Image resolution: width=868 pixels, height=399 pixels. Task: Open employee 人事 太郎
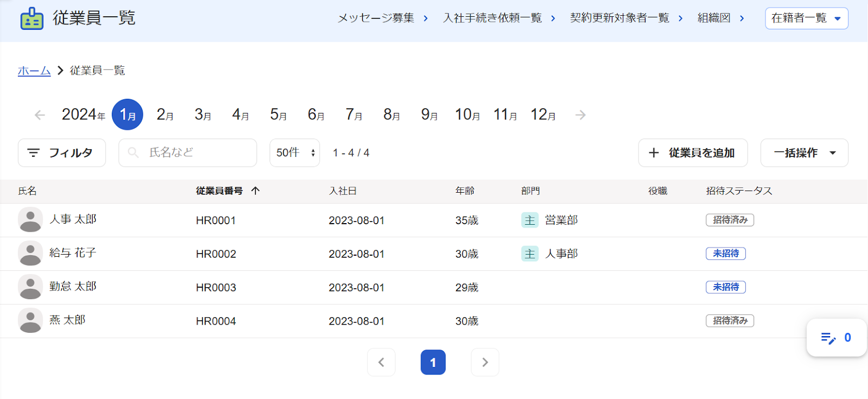point(73,219)
